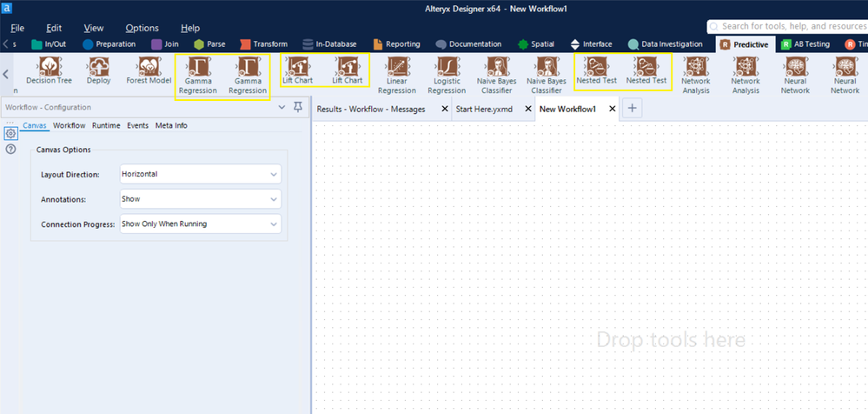
Task: Open the Annotations dropdown
Action: [x=201, y=199]
